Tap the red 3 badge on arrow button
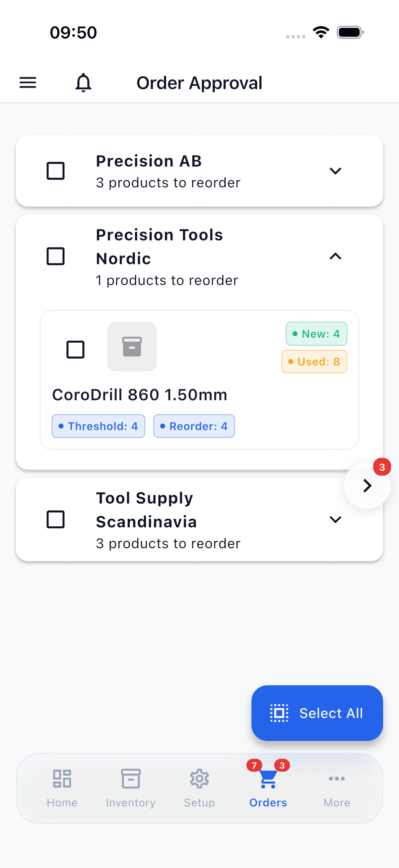The height and width of the screenshot is (868, 399). coord(382,467)
